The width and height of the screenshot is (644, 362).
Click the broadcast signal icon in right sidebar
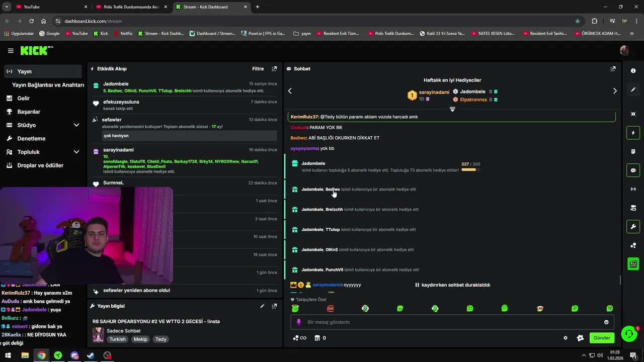pos(633,189)
